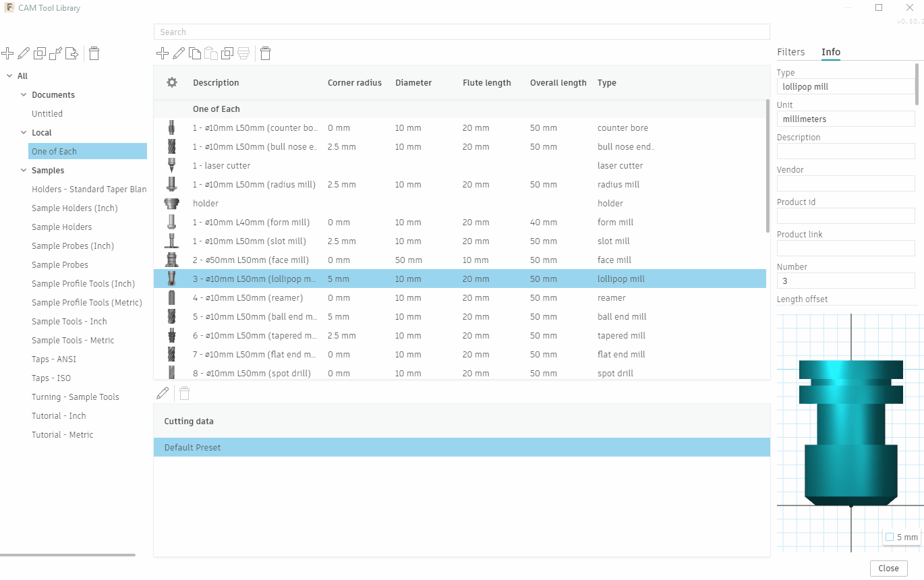Open column settings with the gear icon
This screenshot has width=924, height=580.
pos(172,83)
